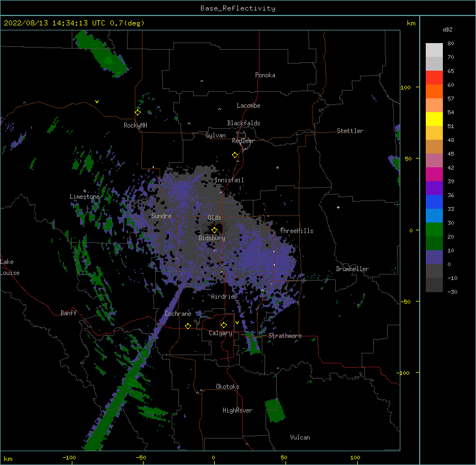Click the -100 tick on the right axis

404,373
